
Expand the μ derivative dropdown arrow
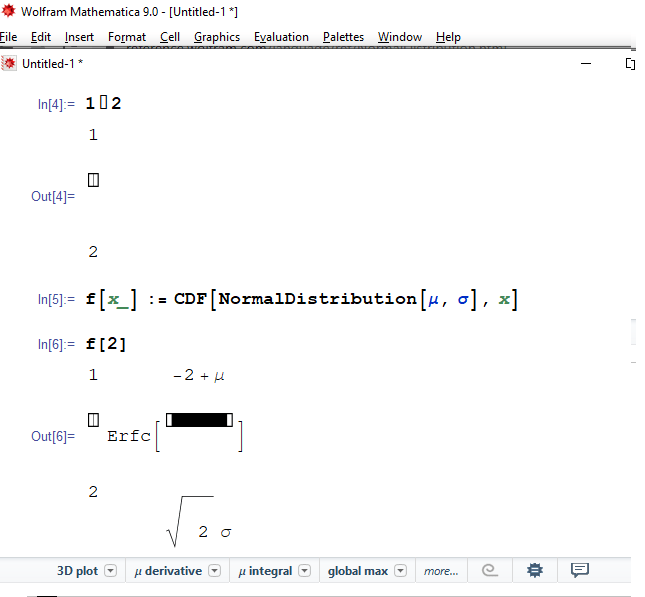pos(214,571)
